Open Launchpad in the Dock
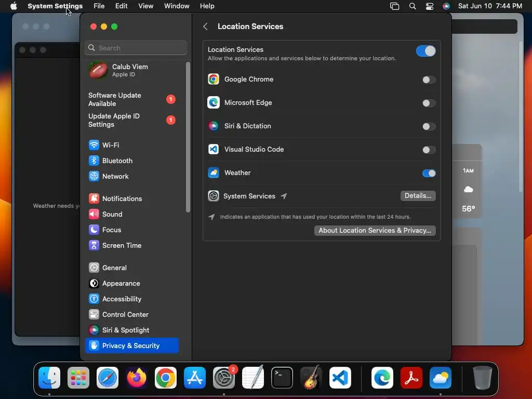 coord(78,378)
